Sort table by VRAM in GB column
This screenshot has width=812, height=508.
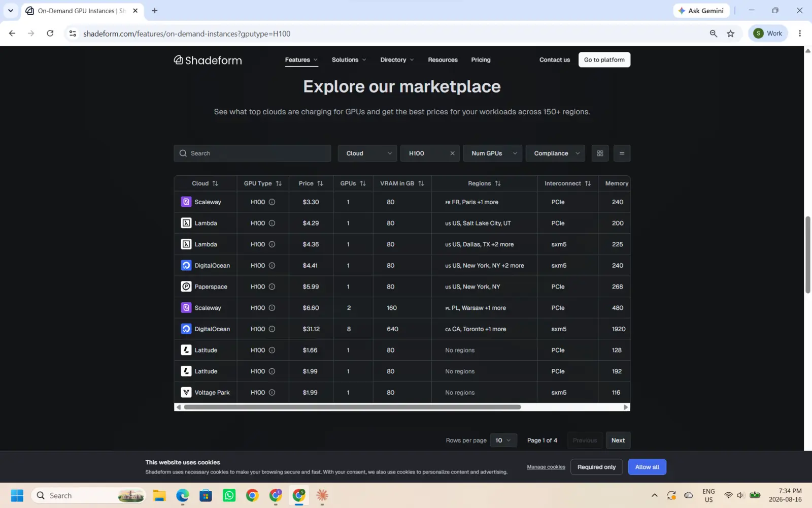tap(421, 183)
